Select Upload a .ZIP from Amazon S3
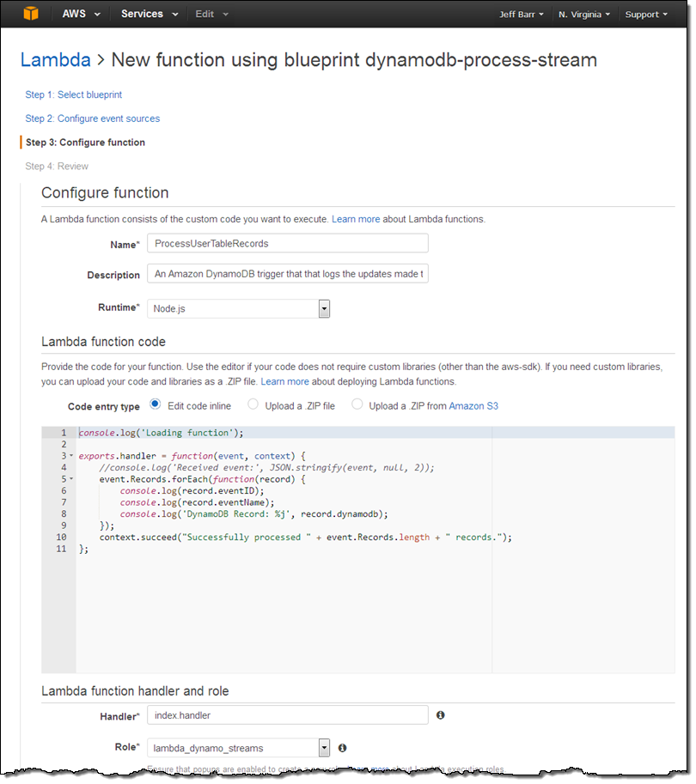Viewport: 696px width, 784px height. 357,404
